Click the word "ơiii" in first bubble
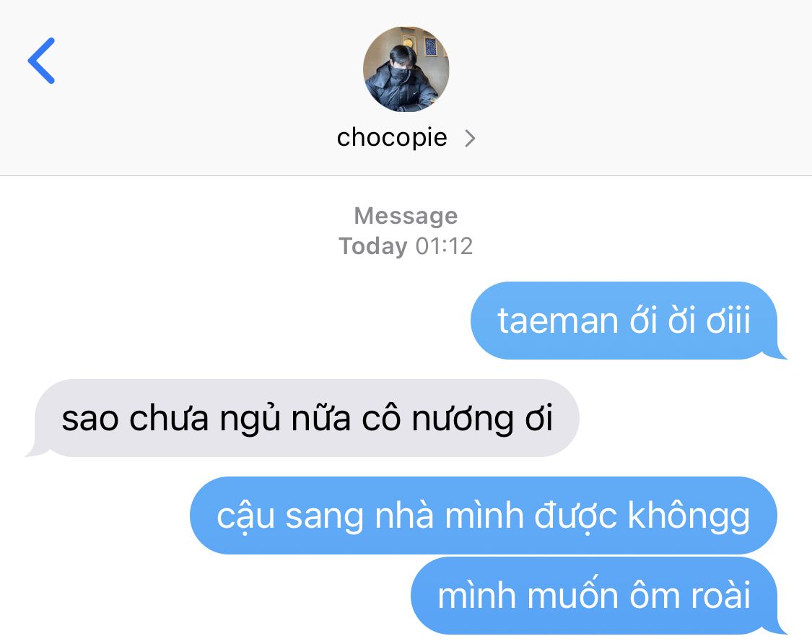This screenshot has width=812, height=644. (x=728, y=321)
